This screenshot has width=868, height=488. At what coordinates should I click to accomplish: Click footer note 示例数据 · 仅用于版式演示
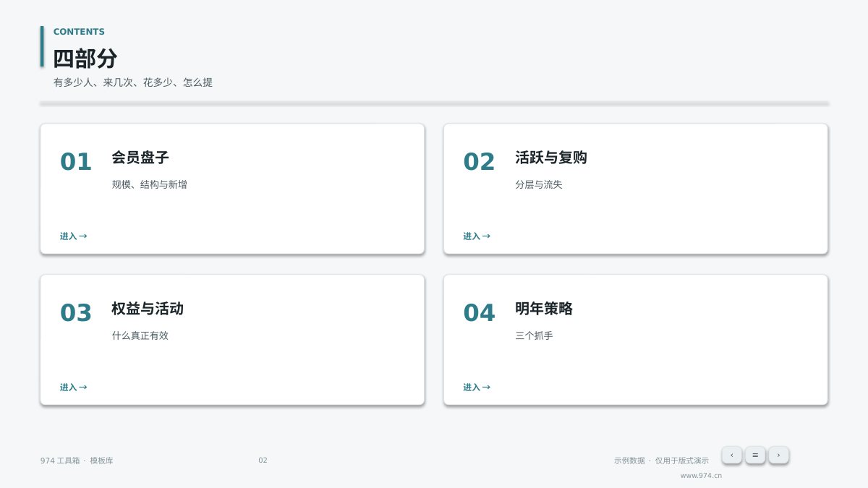[661, 461]
